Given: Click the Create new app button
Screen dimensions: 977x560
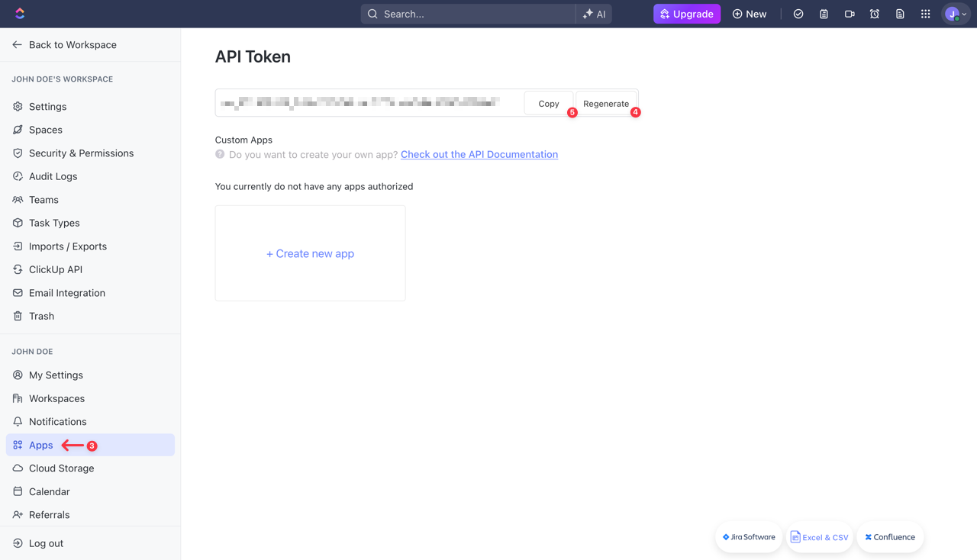Looking at the screenshot, I should [x=310, y=253].
